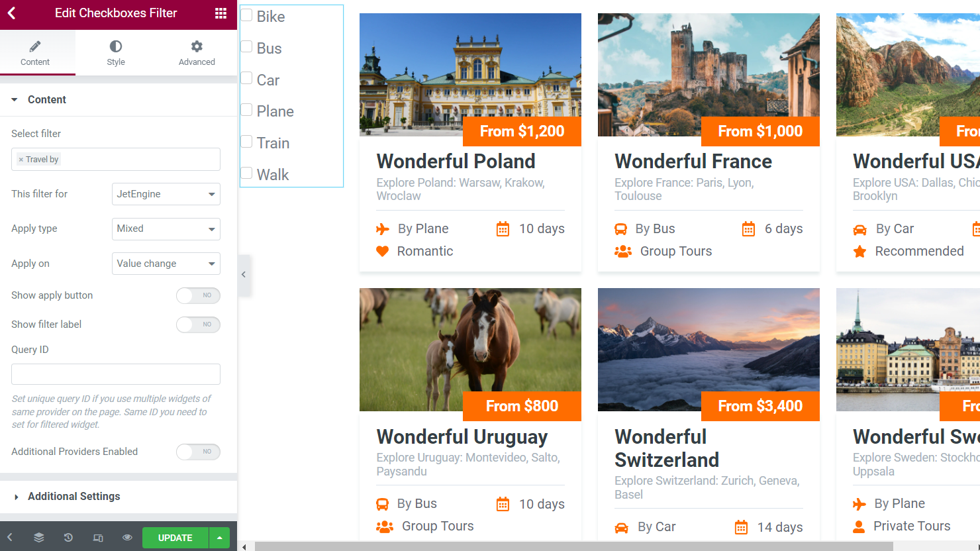The width and height of the screenshot is (980, 551).
Task: Click the Preview changes eye icon
Action: point(127,538)
